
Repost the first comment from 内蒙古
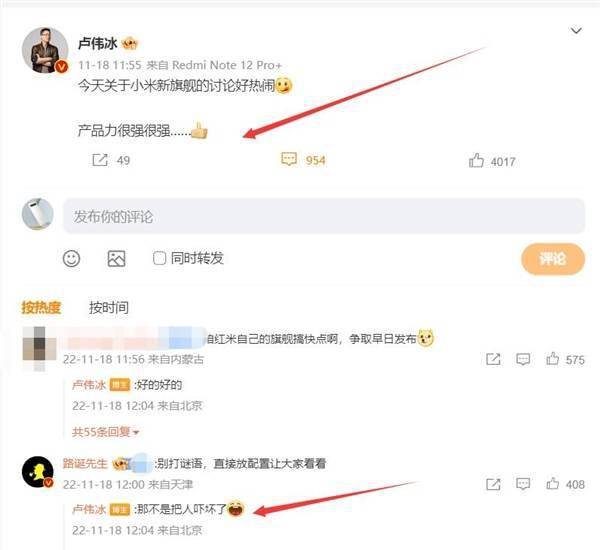tap(493, 359)
